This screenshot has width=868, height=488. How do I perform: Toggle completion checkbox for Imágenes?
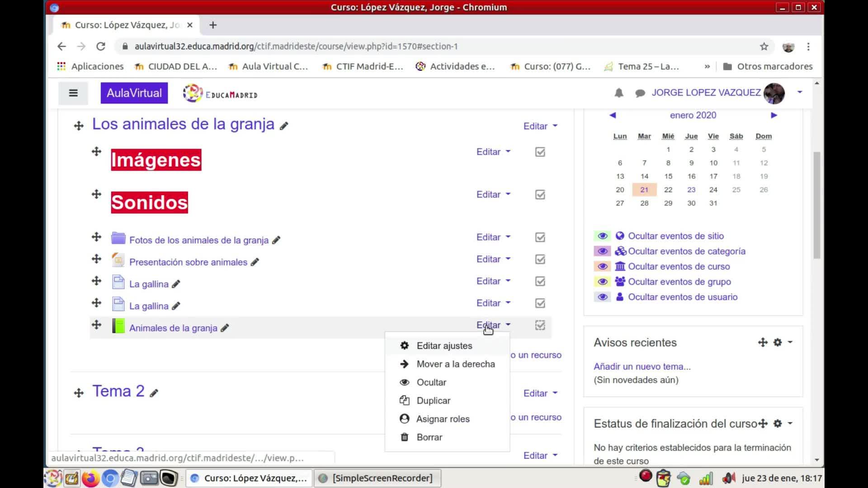pyautogui.click(x=540, y=152)
